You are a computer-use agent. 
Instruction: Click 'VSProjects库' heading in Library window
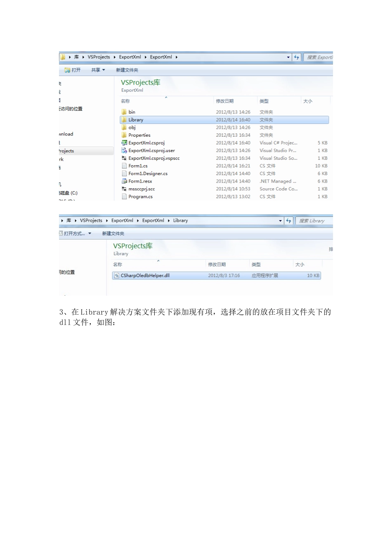point(133,246)
